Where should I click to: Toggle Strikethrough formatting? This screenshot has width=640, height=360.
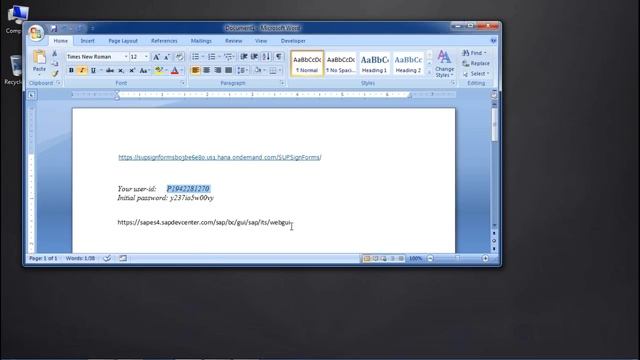[x=109, y=71]
